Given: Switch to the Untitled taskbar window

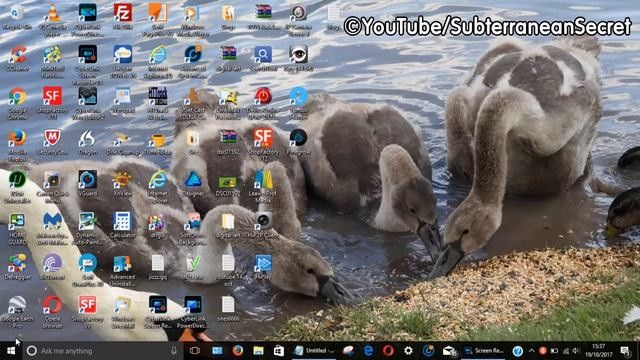Looking at the screenshot, I should click(x=315, y=351).
